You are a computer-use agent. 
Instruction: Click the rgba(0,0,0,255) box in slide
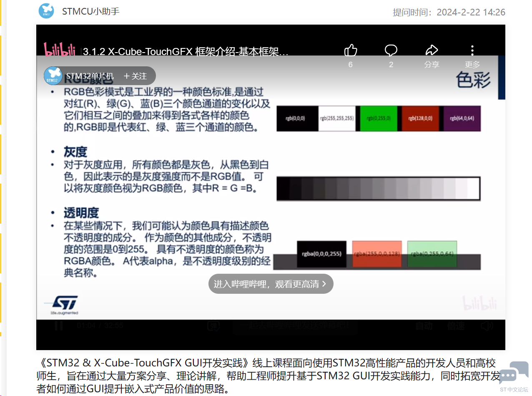coord(321,254)
